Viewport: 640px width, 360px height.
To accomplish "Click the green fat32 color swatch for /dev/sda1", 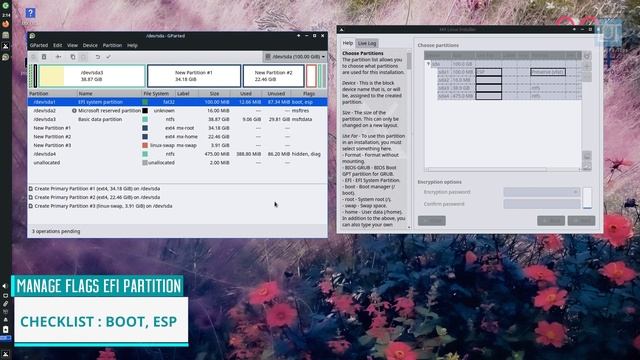I will (145, 102).
